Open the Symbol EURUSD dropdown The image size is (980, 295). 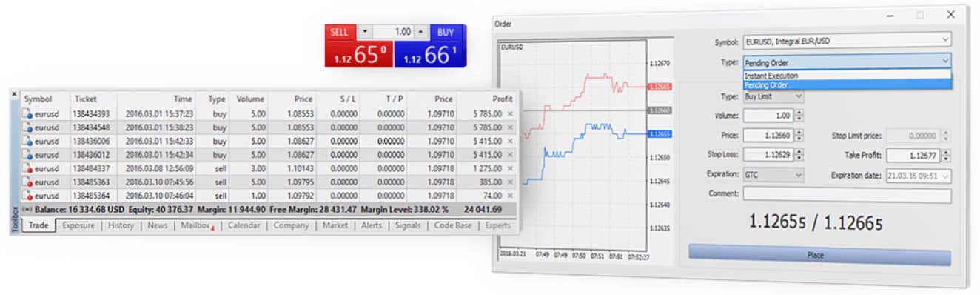848,40
